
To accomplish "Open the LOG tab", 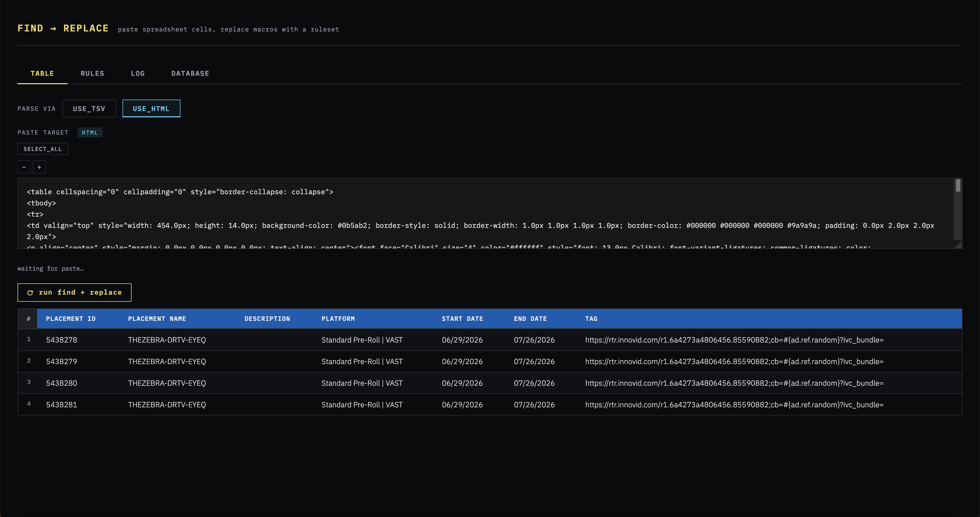I will [x=138, y=74].
